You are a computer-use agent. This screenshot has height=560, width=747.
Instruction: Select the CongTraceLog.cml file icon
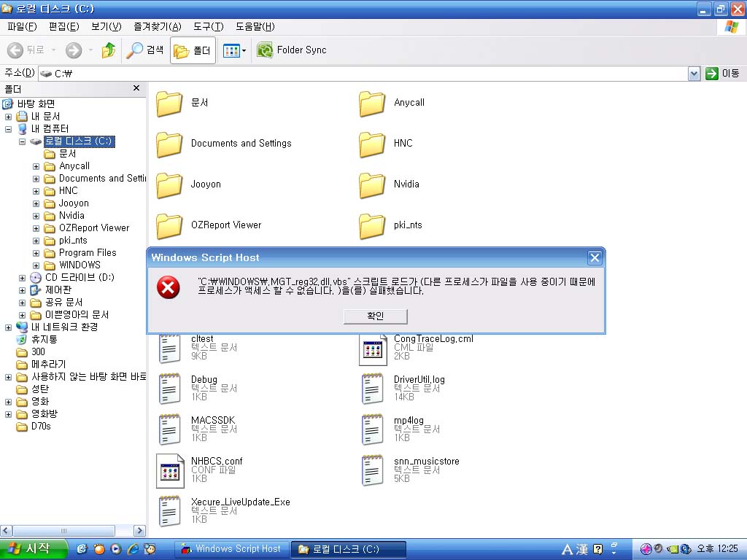click(x=373, y=349)
